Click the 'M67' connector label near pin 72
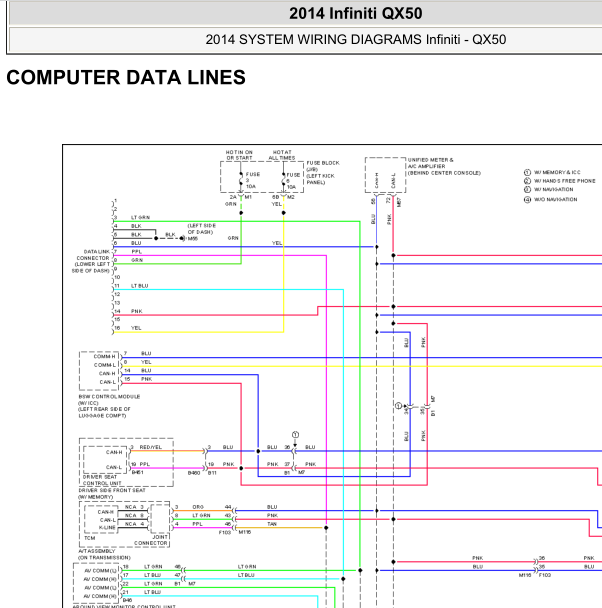The height and width of the screenshot is (608, 602). click(399, 202)
